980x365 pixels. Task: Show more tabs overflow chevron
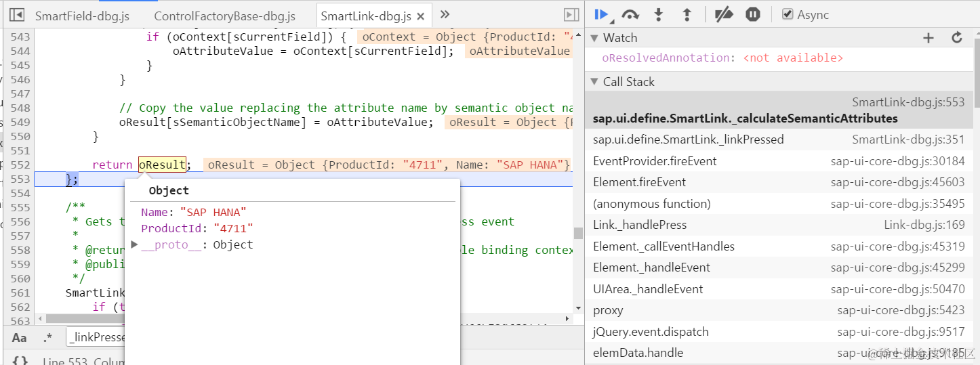click(445, 14)
